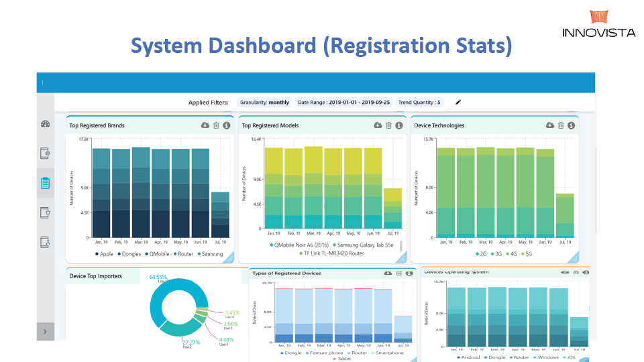Show info for Top Registered Brands chart
The height and width of the screenshot is (362, 644).
point(227,125)
